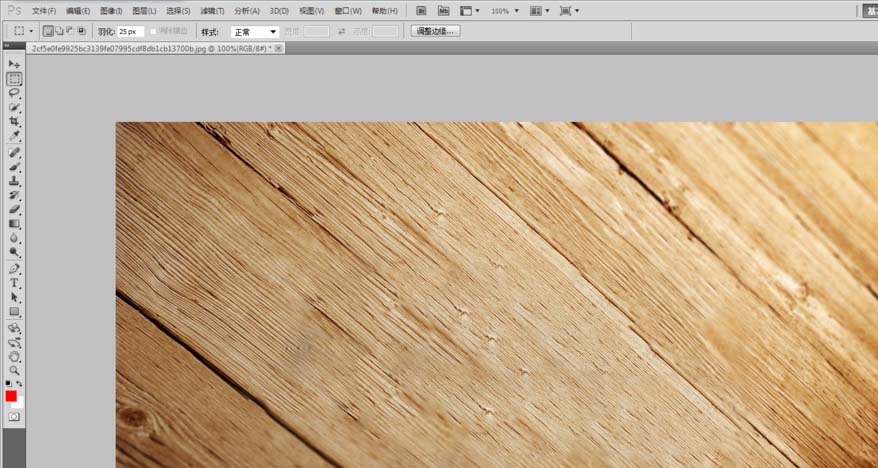This screenshot has height=468, width=878.
Task: Select the Horizontal Type tool
Action: pyautogui.click(x=14, y=283)
